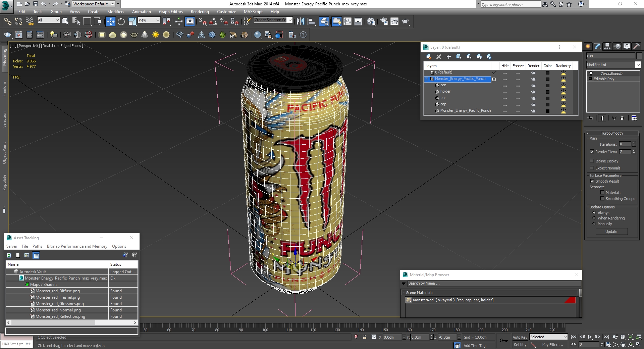
Task: Click the Table View icon in Asset Tracking
Action: click(x=36, y=255)
